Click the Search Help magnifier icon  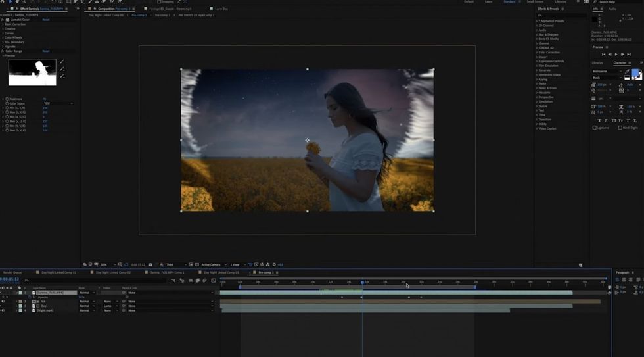[x=595, y=1]
